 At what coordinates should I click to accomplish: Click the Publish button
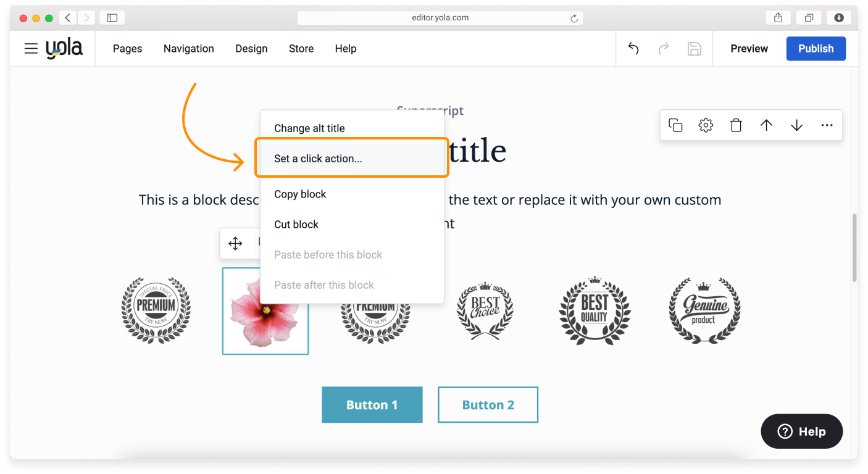[x=816, y=49]
